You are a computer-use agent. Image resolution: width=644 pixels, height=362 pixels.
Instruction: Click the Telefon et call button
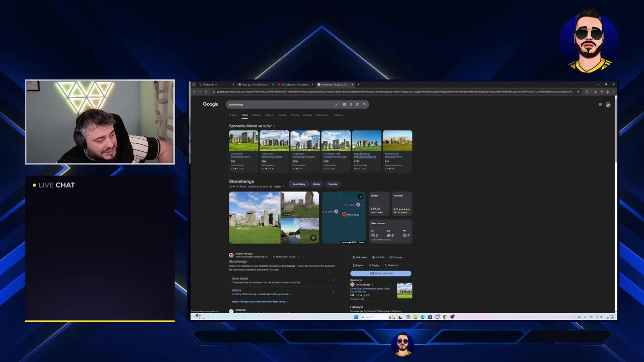391,265
